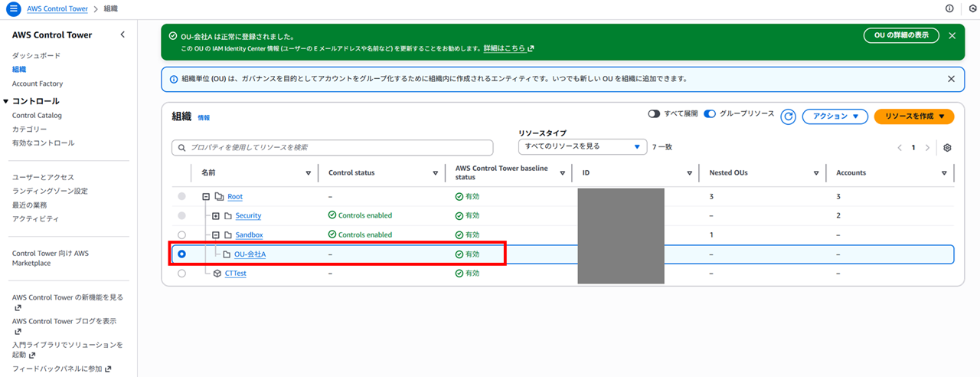
Task: Select the OU-会社A row radio button
Action: click(x=181, y=254)
